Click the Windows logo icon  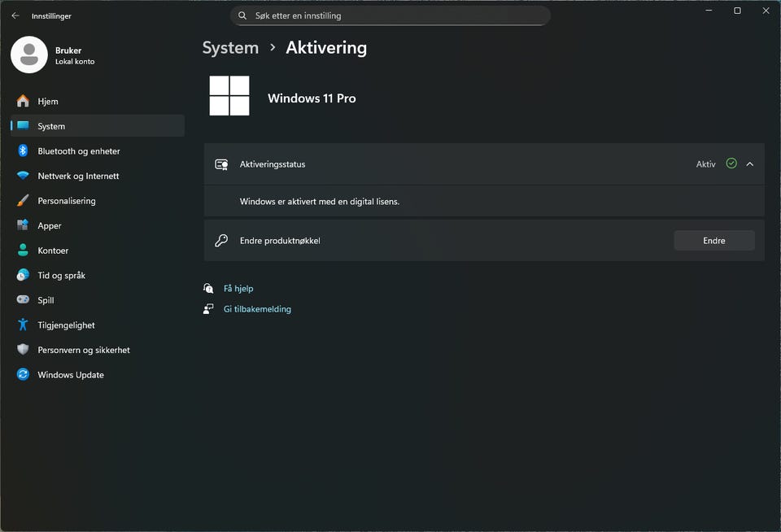point(229,96)
